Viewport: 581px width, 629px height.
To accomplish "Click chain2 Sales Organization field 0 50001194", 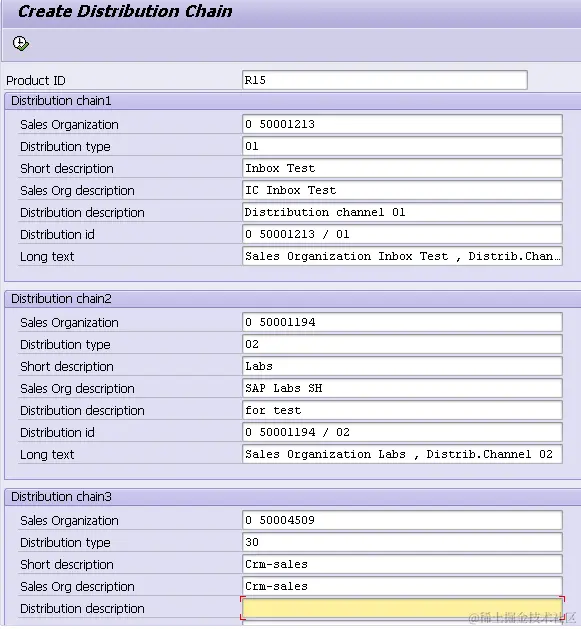I will coord(402,322).
